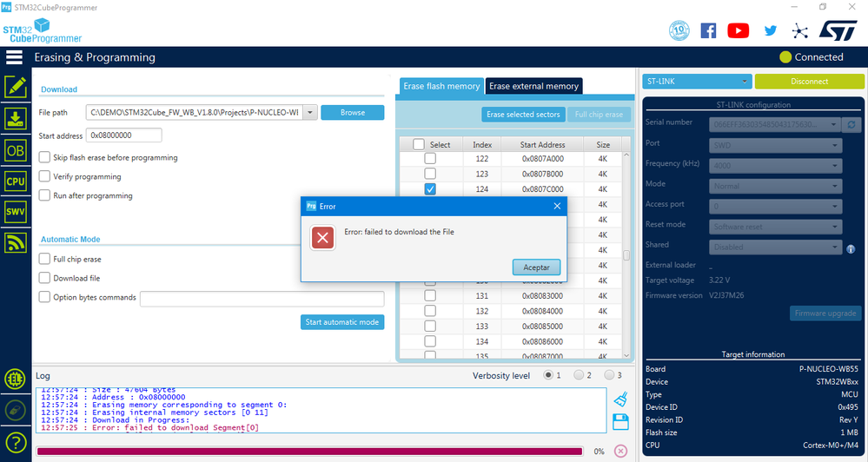The width and height of the screenshot is (868, 462).
Task: Open the Port SWD dropdown
Action: click(775, 145)
